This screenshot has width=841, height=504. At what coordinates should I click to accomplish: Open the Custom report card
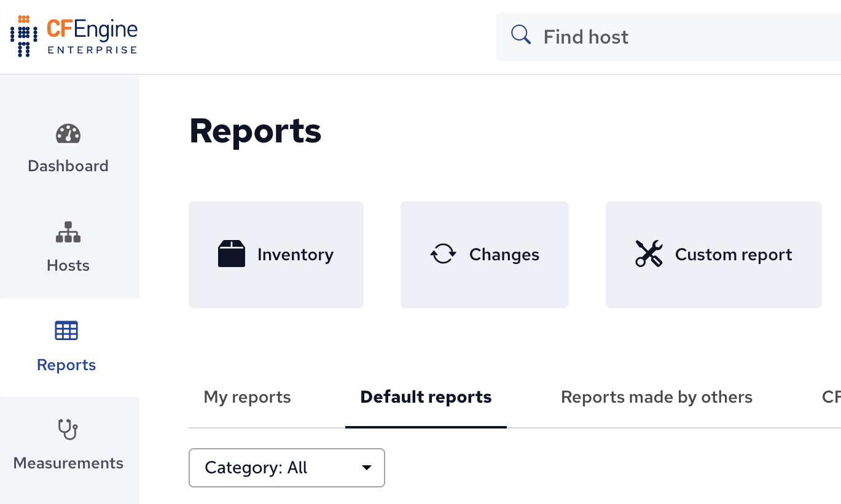click(x=714, y=255)
